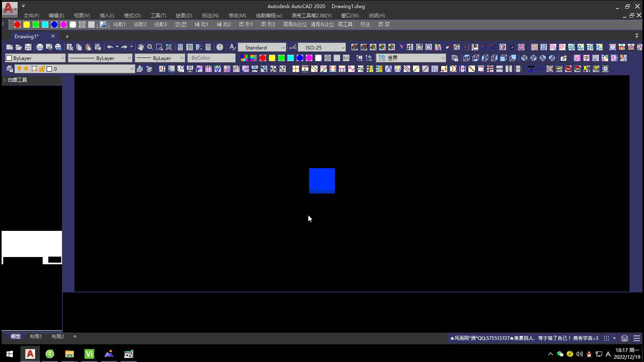
Task: Open the ISO-25 dimension style dropdown
Action: coord(322,47)
